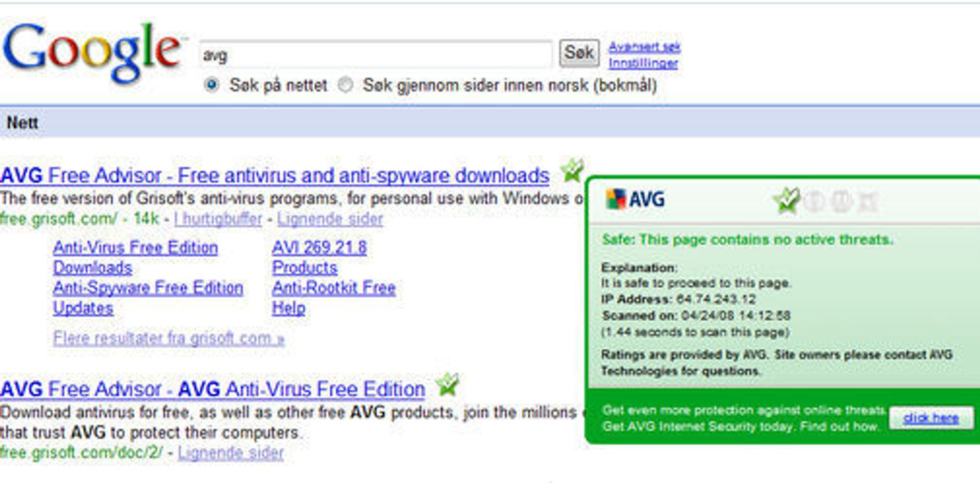Open the 'Avansert søk' link
This screenshot has height=483, width=980.
click(x=644, y=47)
